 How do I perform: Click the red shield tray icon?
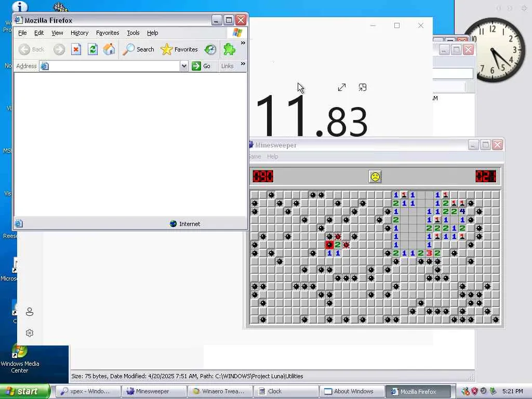[475, 391]
